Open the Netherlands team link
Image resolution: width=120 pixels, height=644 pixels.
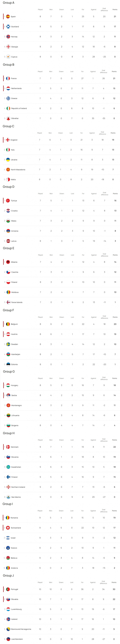16,88
